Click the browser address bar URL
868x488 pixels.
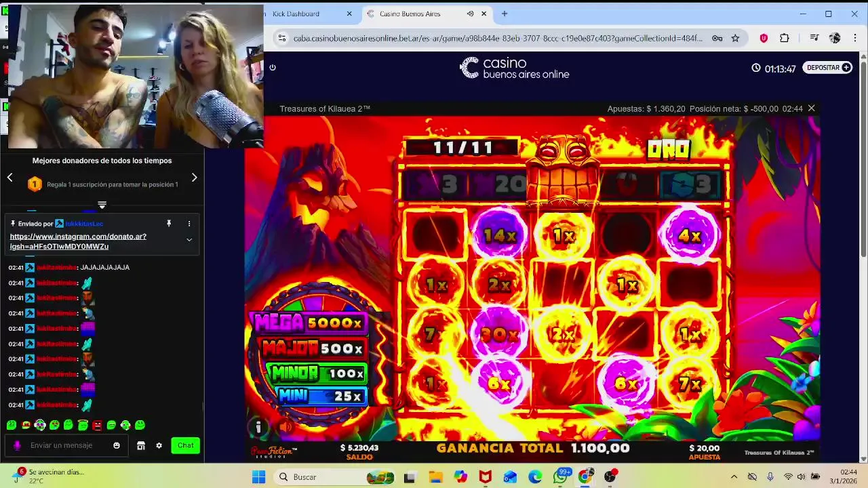pos(498,39)
